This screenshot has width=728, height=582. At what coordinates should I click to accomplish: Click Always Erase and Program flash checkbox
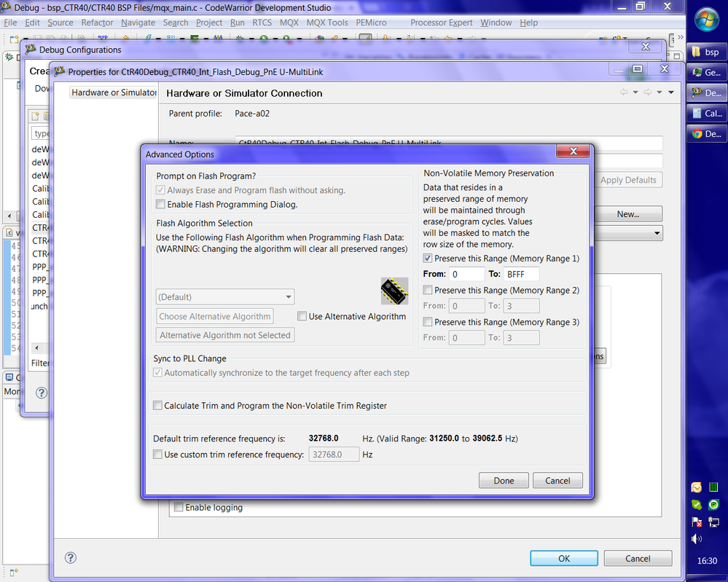tap(160, 190)
